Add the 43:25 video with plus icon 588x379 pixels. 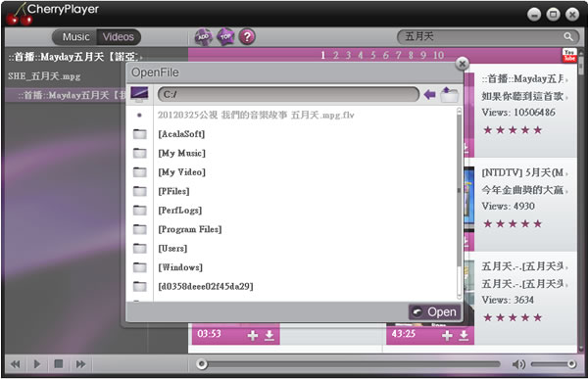click(447, 335)
